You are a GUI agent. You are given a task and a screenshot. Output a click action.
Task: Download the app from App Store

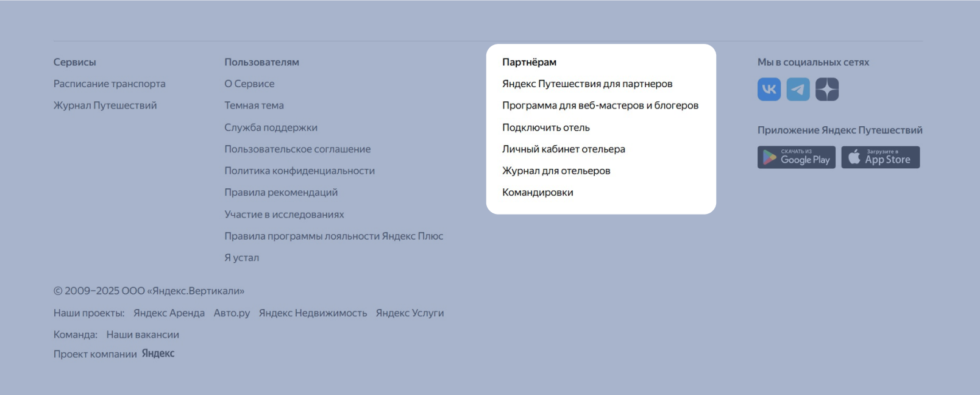[880, 157]
